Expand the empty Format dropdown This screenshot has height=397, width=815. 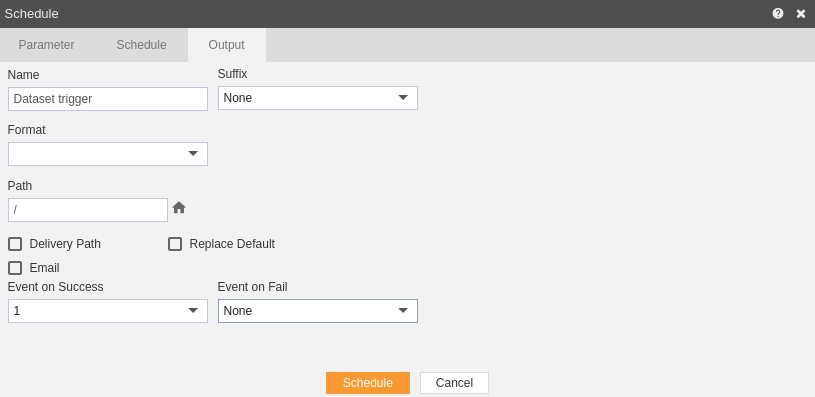(x=108, y=154)
